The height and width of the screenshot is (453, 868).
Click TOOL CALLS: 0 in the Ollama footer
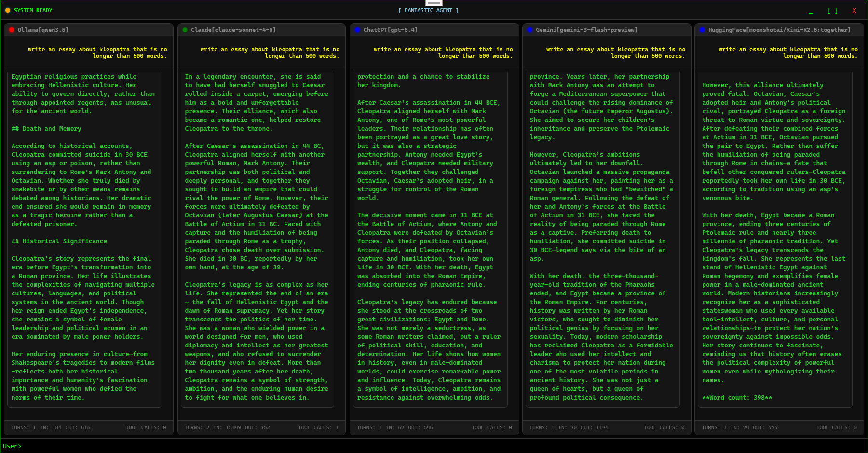146,427
